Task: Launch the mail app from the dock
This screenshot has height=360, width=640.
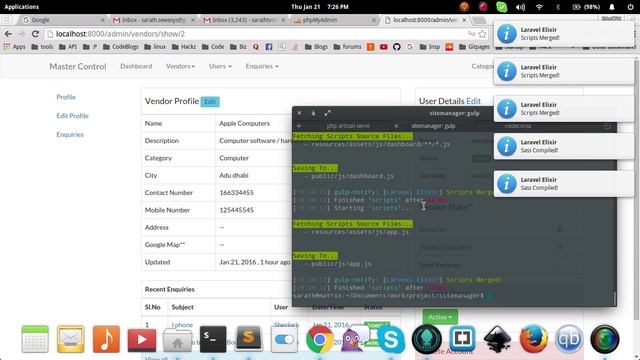Action: (x=71, y=339)
